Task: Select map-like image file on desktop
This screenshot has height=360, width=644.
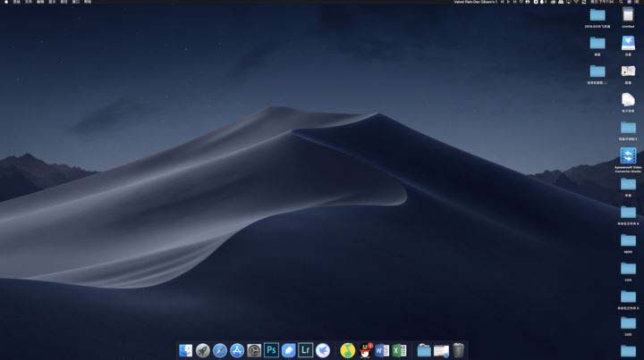Action: (628, 71)
